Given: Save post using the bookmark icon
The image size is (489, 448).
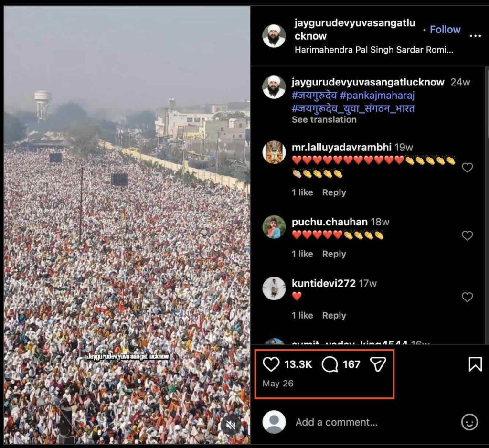Looking at the screenshot, I should pyautogui.click(x=475, y=364).
